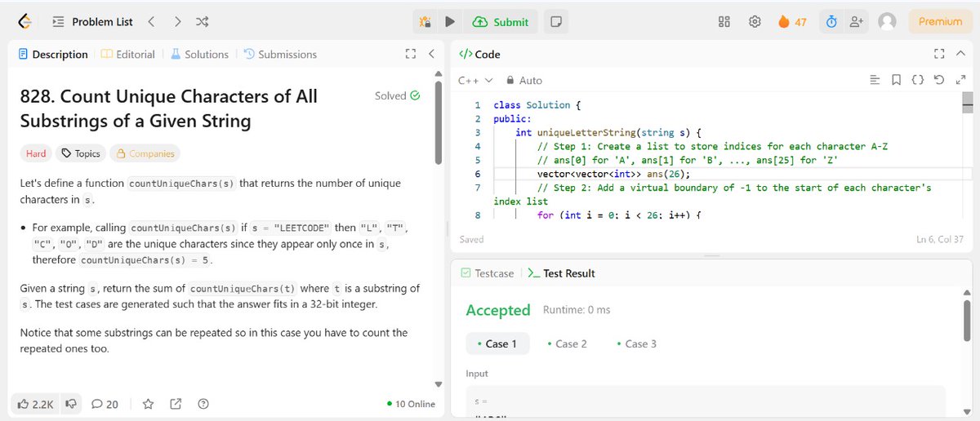The height and width of the screenshot is (421, 980).
Task: Toggle the Auto lock setting
Action: 523,81
